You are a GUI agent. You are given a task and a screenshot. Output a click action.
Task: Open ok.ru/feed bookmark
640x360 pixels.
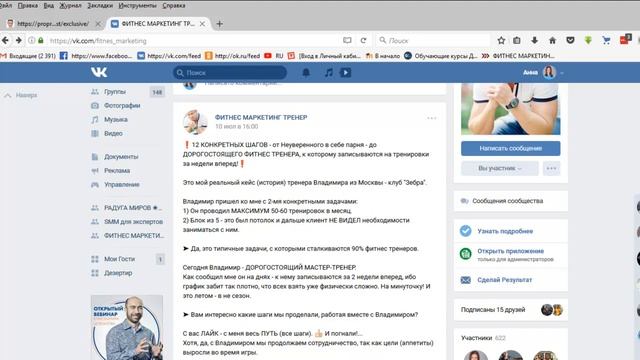tap(232, 56)
